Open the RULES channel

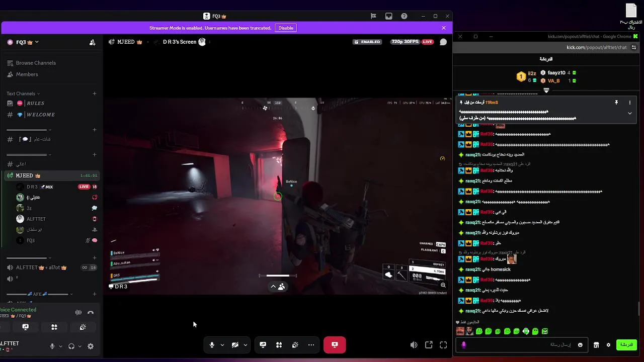35,103
